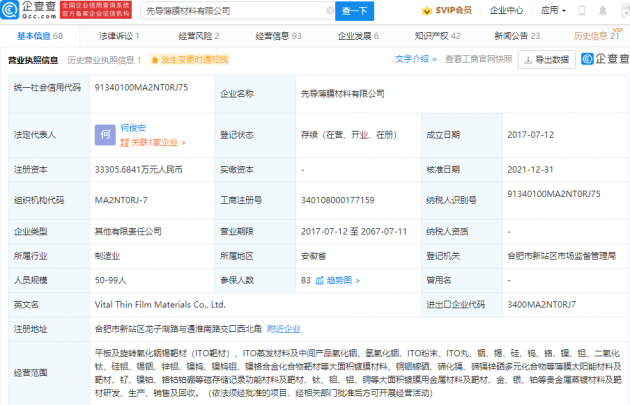Select the 营业执照信息 section heading

coord(33,60)
